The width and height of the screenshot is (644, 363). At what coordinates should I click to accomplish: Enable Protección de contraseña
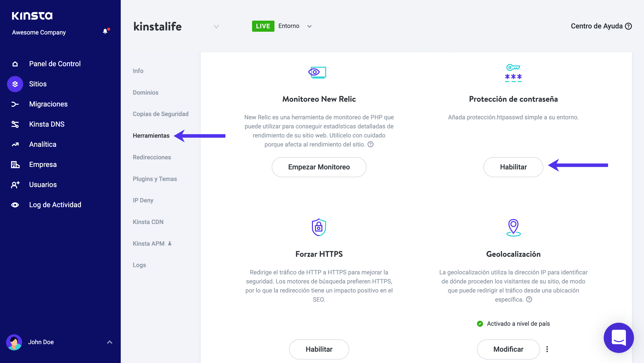[x=513, y=167]
